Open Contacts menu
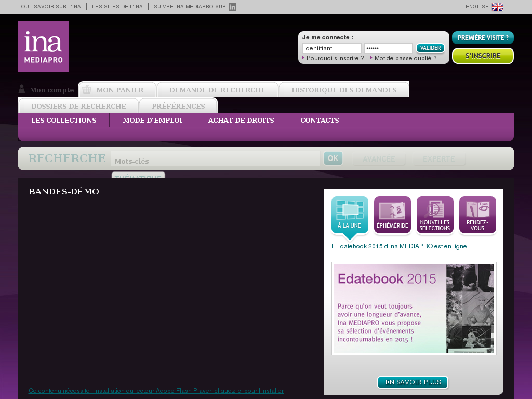The height and width of the screenshot is (399, 532). click(x=320, y=120)
